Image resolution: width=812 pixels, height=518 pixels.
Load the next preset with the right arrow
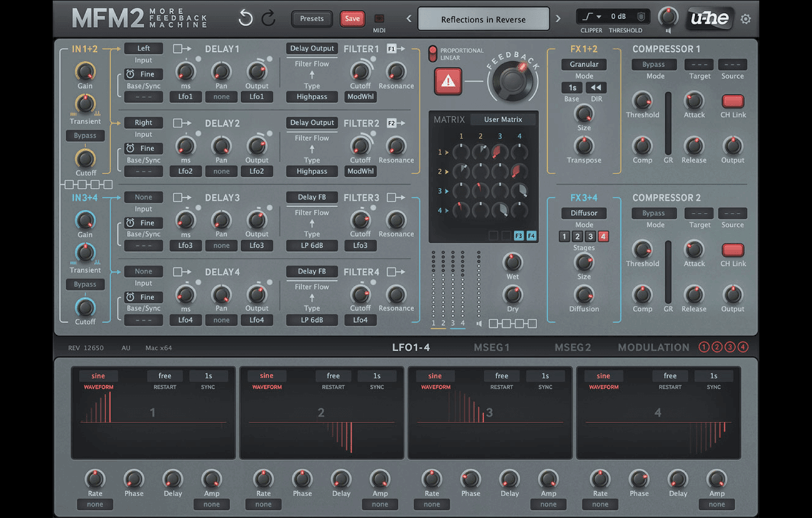(x=558, y=19)
